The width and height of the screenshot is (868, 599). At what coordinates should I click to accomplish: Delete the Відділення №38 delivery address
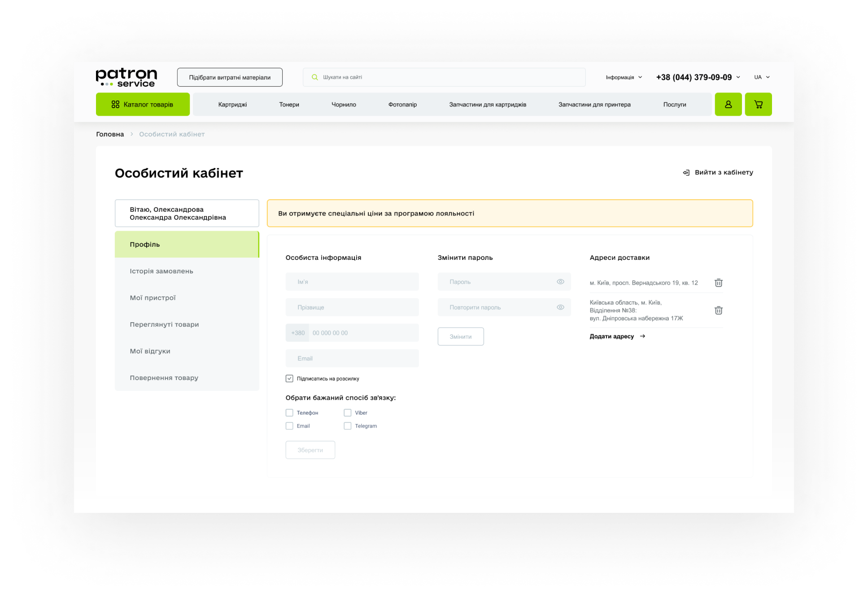point(718,310)
